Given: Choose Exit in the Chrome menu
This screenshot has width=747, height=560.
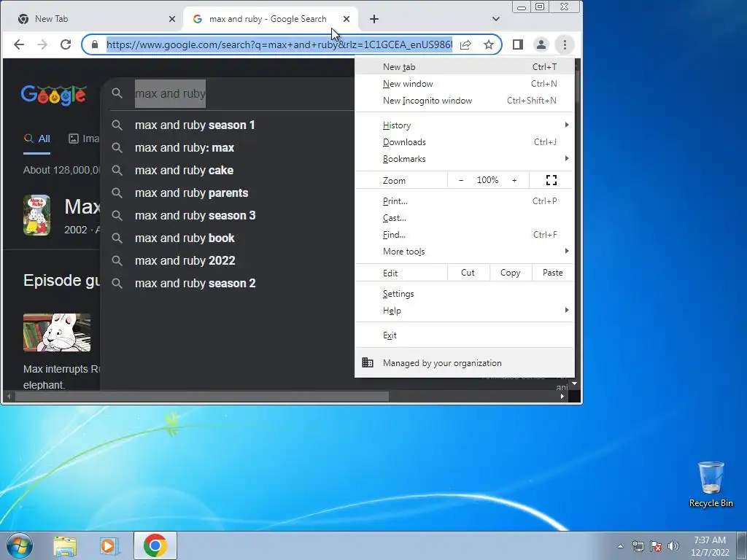Looking at the screenshot, I should 464,335.
